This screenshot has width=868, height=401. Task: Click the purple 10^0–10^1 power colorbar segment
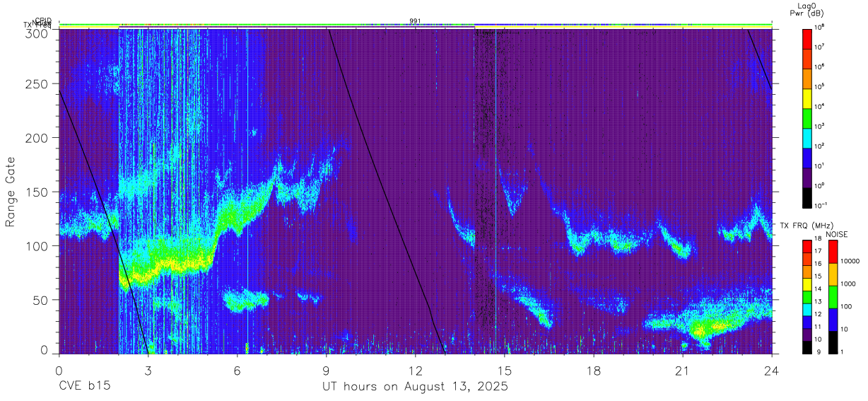(x=807, y=176)
